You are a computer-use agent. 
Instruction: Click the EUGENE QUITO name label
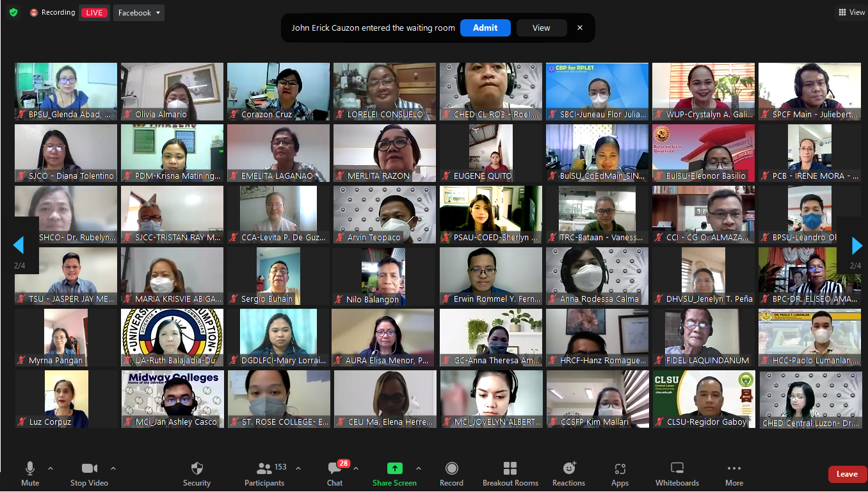483,176
